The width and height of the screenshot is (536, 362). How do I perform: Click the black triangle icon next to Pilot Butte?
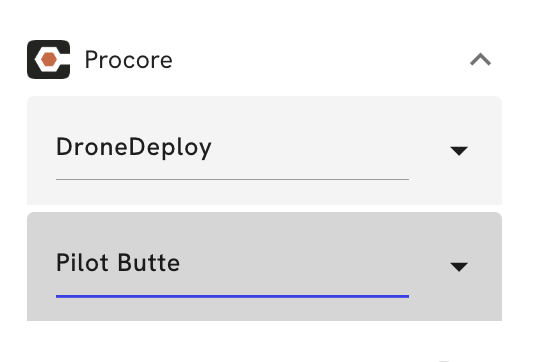coord(459,267)
